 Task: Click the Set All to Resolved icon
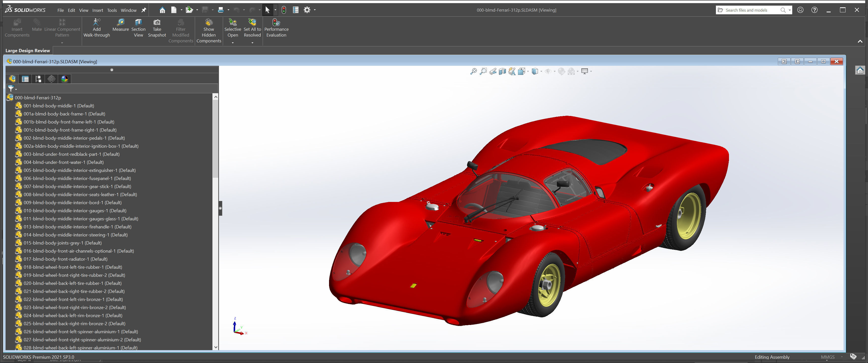tap(252, 22)
